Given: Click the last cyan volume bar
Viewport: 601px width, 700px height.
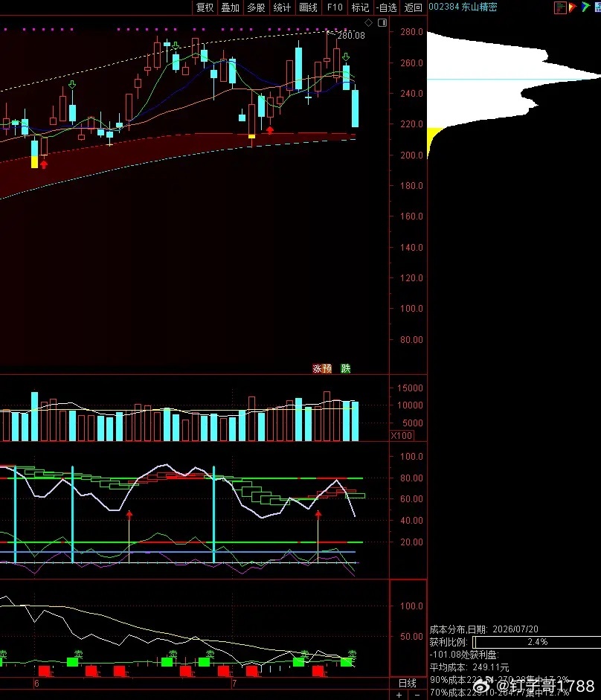Looking at the screenshot, I should [x=356, y=422].
